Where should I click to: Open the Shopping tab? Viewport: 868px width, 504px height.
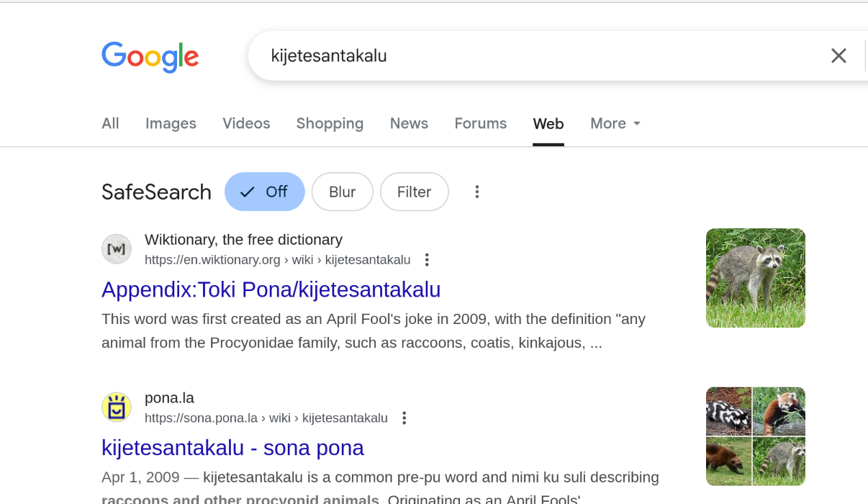pos(330,124)
